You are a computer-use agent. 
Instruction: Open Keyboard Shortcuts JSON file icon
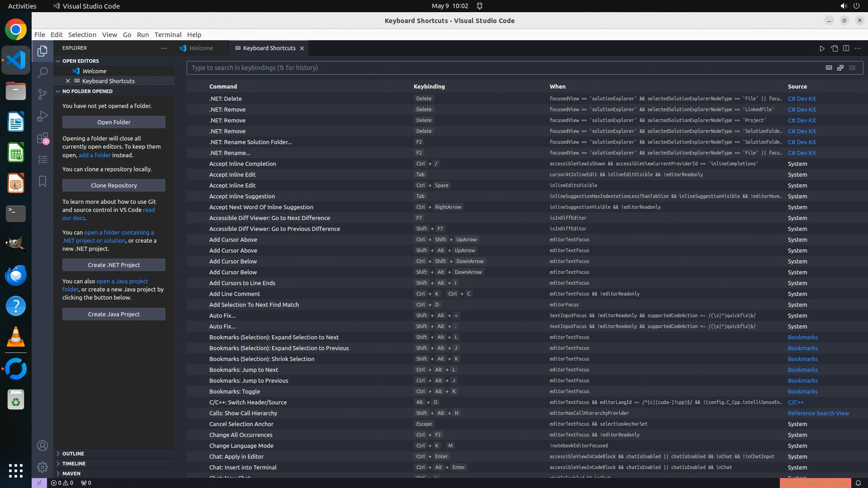tap(834, 48)
